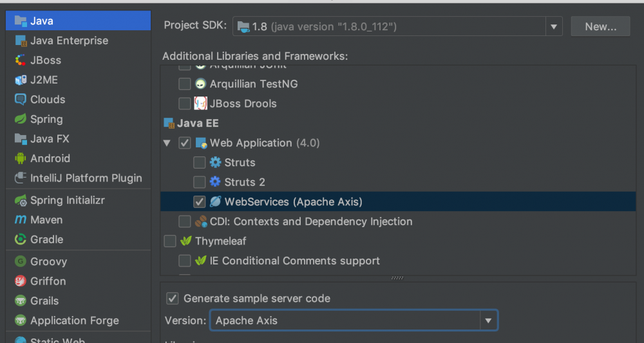The height and width of the screenshot is (343, 644).
Task: Select the WebServices (Apache Axis) row
Action: 398,201
